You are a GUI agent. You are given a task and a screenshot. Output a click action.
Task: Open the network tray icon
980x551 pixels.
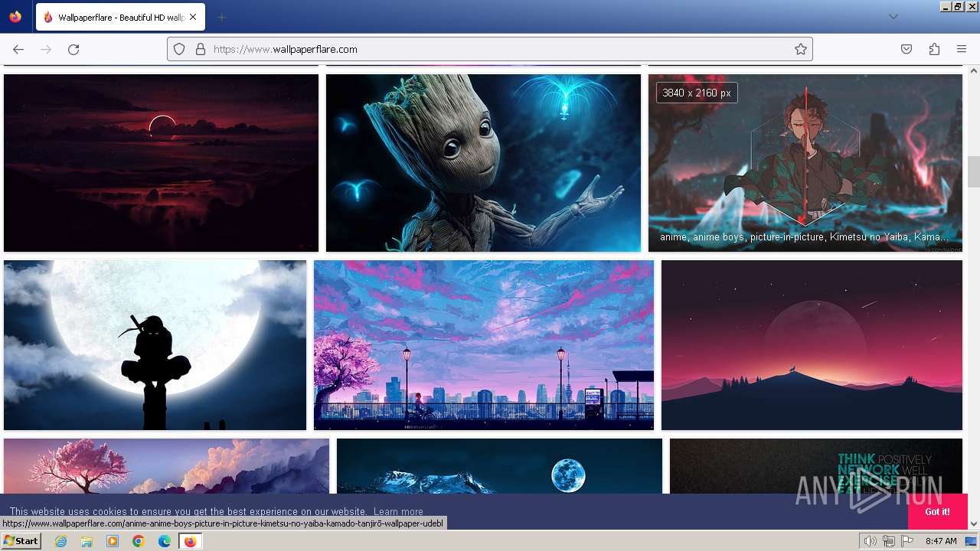(889, 541)
